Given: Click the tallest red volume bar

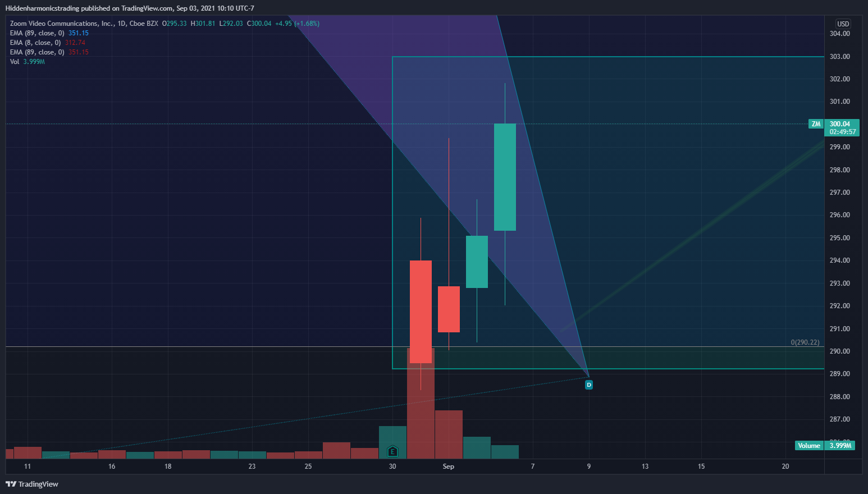Looking at the screenshot, I should [421, 403].
